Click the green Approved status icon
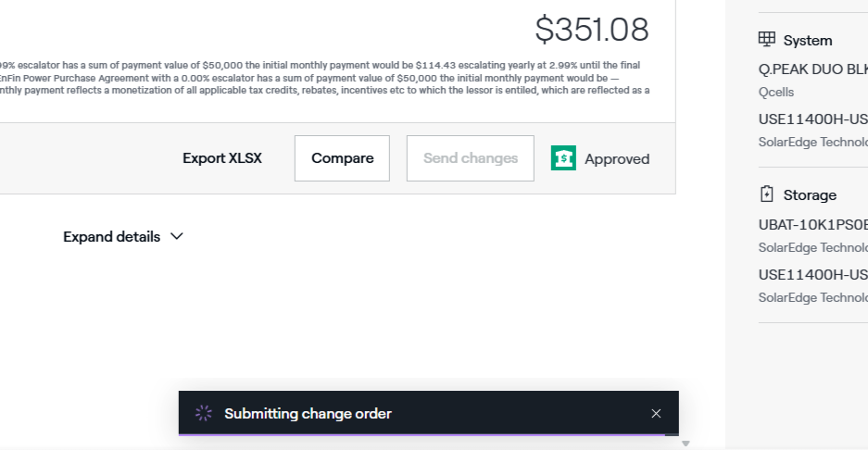The image size is (868, 450). click(563, 158)
